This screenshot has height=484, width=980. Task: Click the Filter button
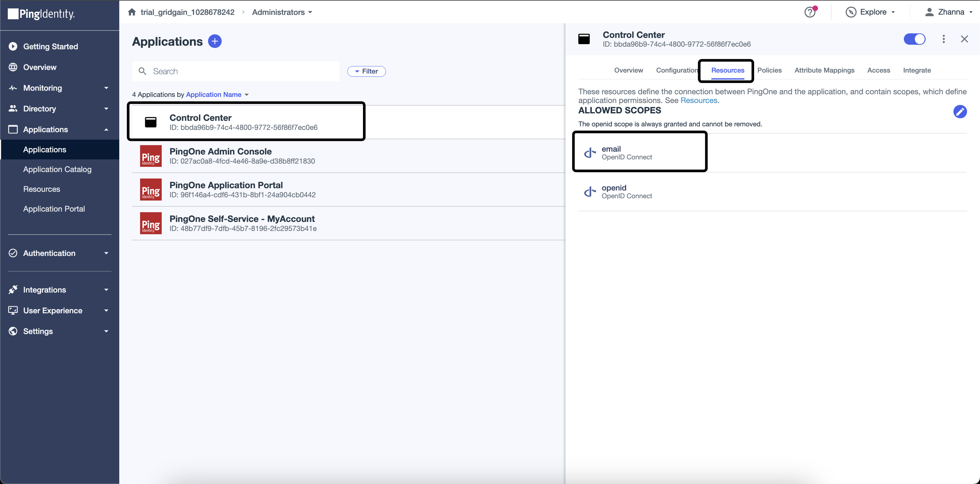point(366,71)
